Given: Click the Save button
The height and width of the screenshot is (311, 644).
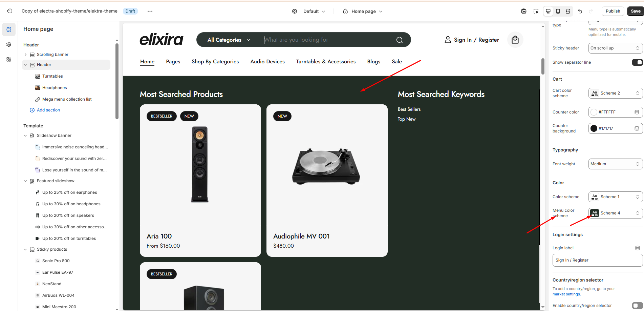Looking at the screenshot, I should (636, 11).
